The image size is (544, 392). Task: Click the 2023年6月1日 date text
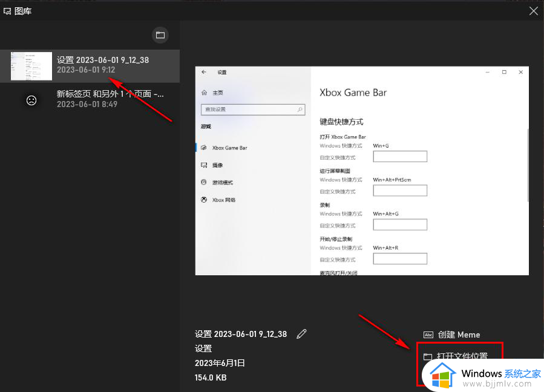coord(220,363)
